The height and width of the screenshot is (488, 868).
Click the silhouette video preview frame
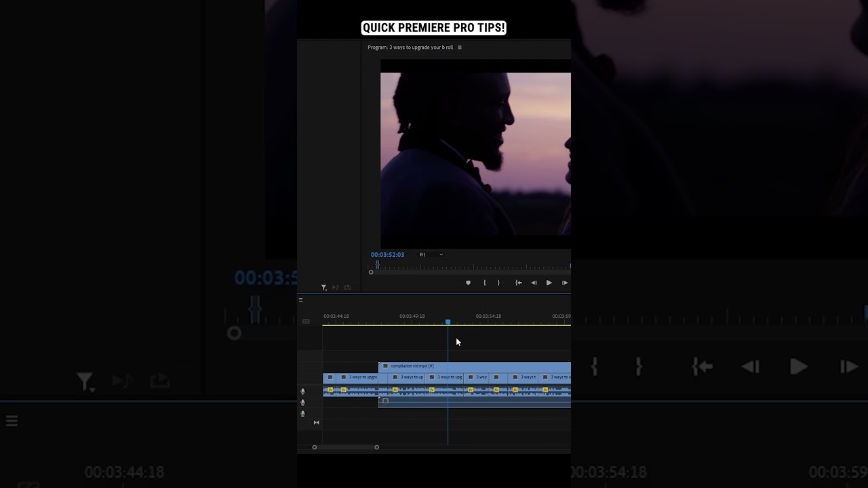475,154
